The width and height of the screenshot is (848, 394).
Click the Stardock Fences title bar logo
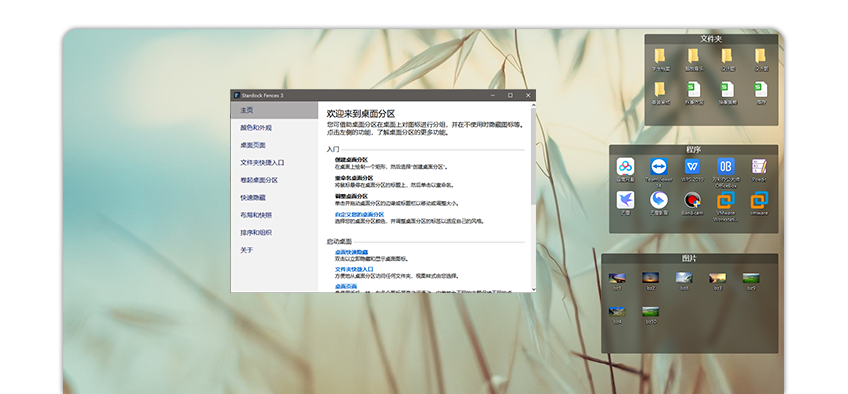click(237, 96)
